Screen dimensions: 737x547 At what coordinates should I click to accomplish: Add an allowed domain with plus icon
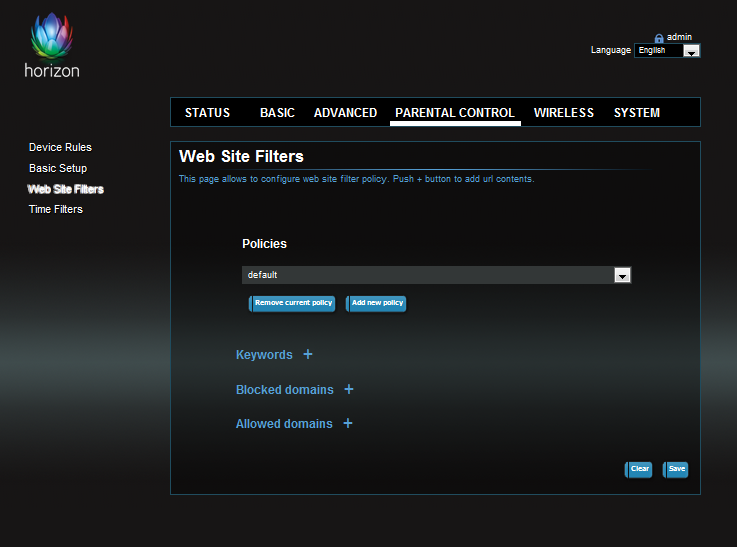pos(348,423)
